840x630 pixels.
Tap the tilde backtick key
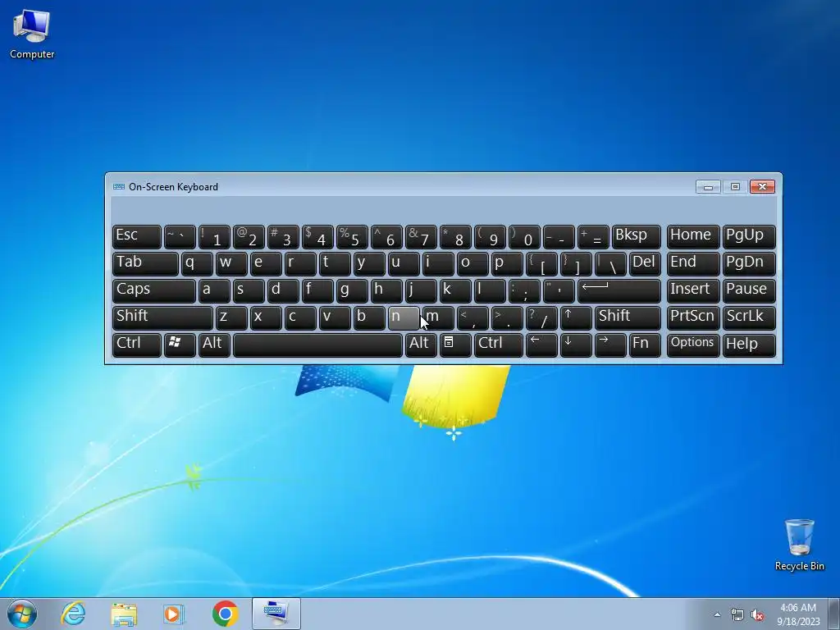(x=180, y=237)
